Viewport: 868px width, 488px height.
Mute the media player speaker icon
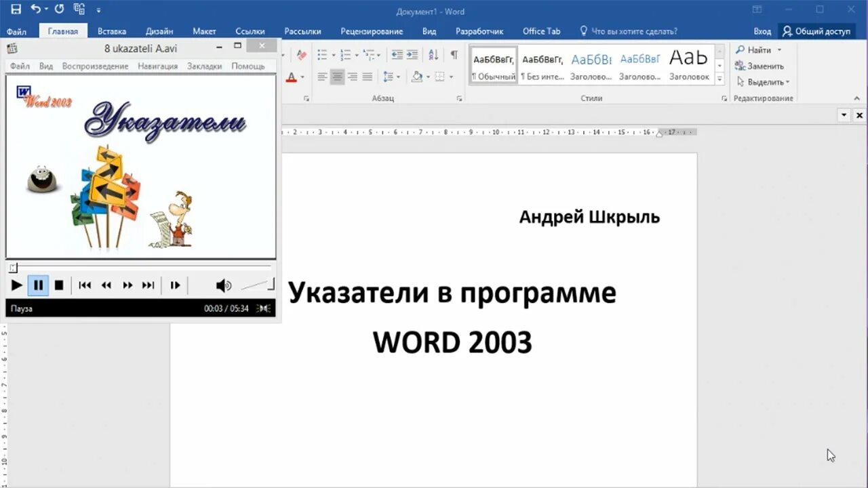click(223, 285)
